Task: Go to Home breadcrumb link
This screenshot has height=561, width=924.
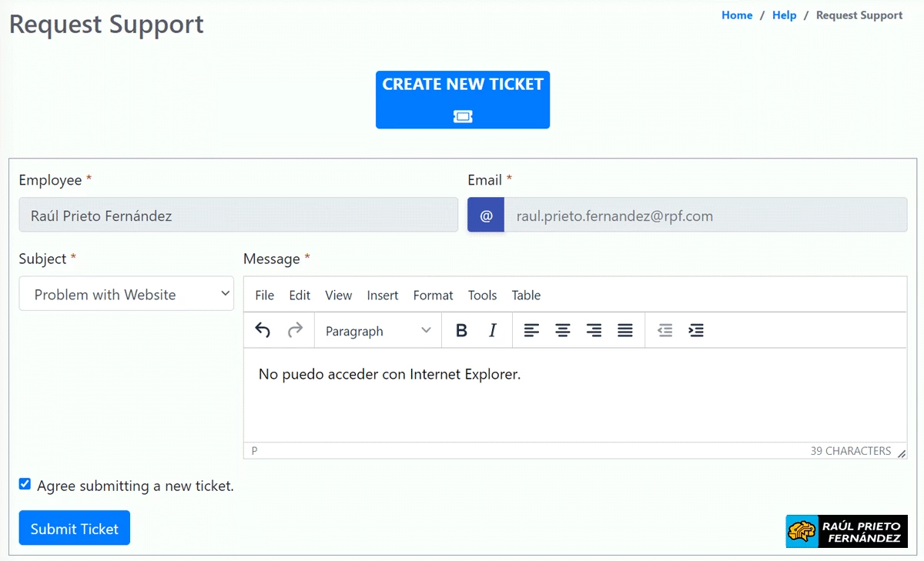Action: (x=737, y=15)
